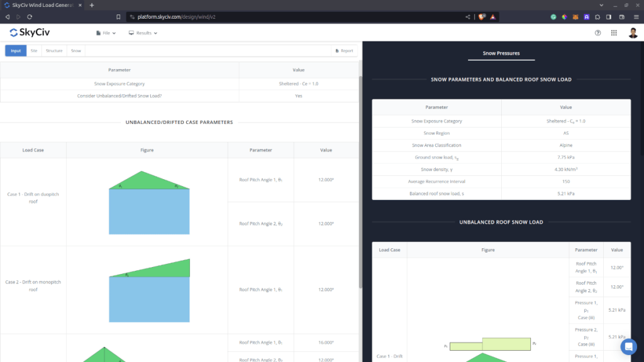
Task: Click the left panel vertical scrollbar
Action: pos(360,182)
